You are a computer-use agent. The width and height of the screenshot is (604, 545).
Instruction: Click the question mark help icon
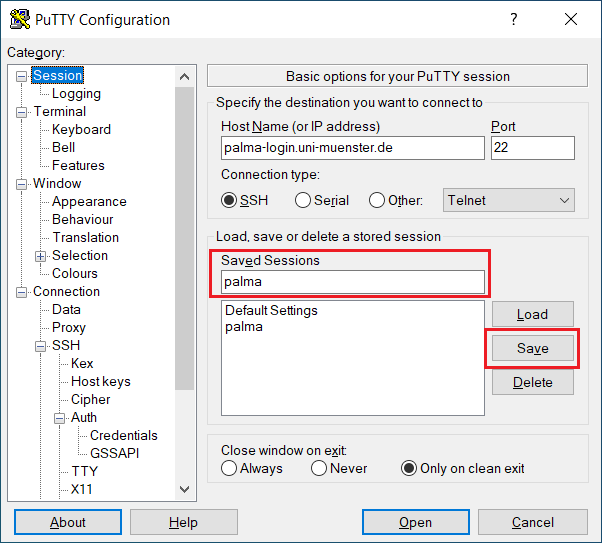[514, 19]
